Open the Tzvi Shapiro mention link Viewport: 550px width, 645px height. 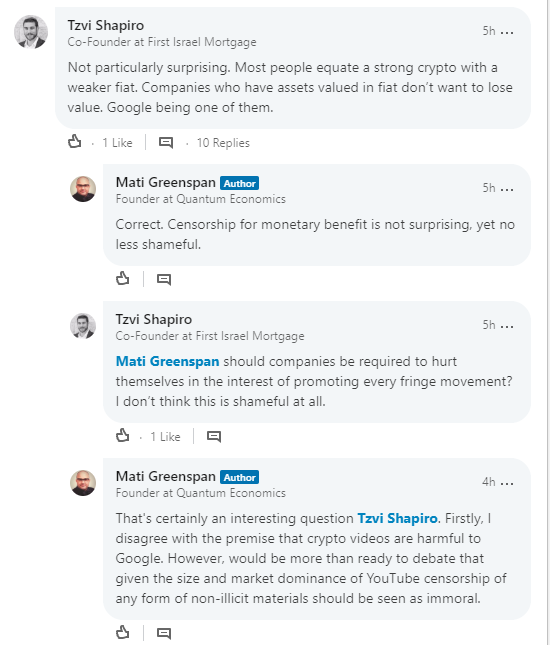pos(397,518)
